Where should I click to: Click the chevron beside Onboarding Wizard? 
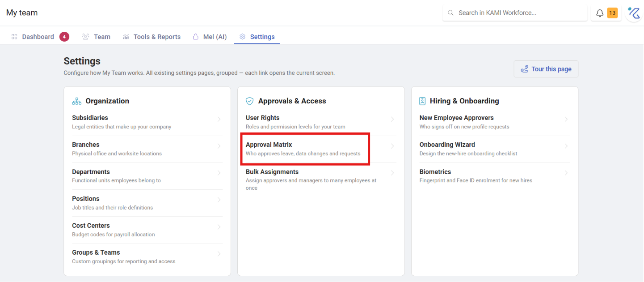(x=566, y=146)
